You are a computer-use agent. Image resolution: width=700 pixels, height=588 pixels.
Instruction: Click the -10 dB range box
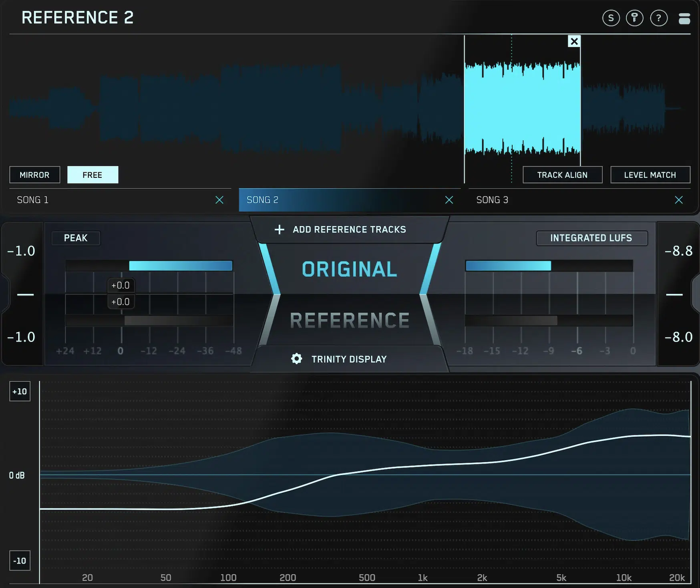[20, 561]
